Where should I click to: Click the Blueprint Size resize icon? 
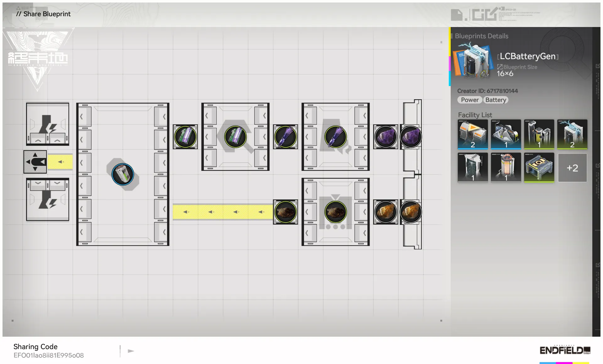500,67
